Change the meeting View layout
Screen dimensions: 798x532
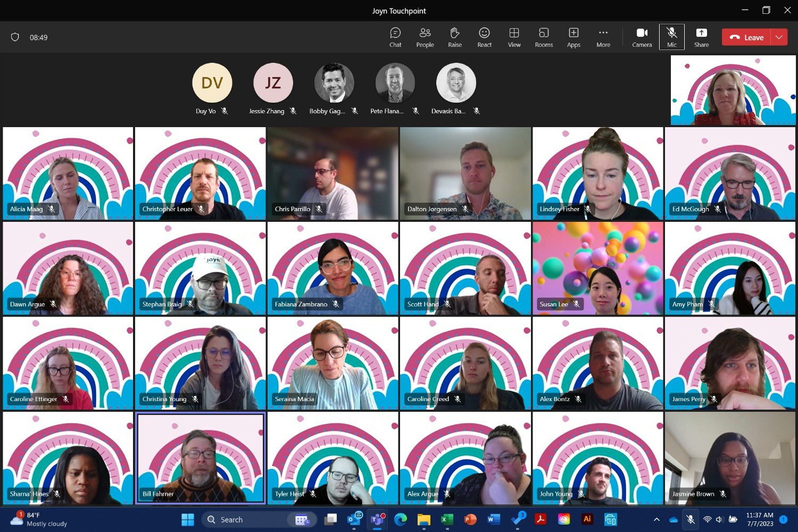pos(514,37)
